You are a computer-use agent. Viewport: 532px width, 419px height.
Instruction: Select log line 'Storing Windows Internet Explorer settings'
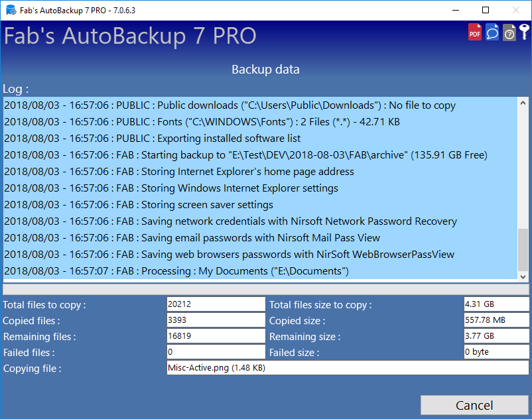coord(260,188)
